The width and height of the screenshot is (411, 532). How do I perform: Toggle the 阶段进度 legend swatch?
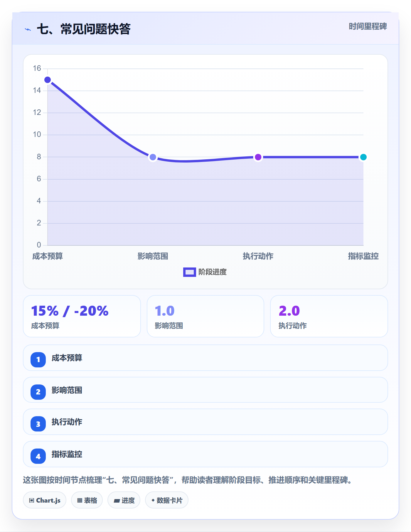click(189, 272)
